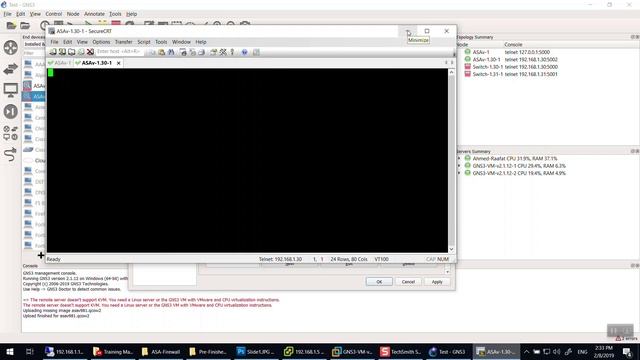Click the Connect icon in SecureCRT toolbar
This screenshot has height=360, width=640.
53,52
